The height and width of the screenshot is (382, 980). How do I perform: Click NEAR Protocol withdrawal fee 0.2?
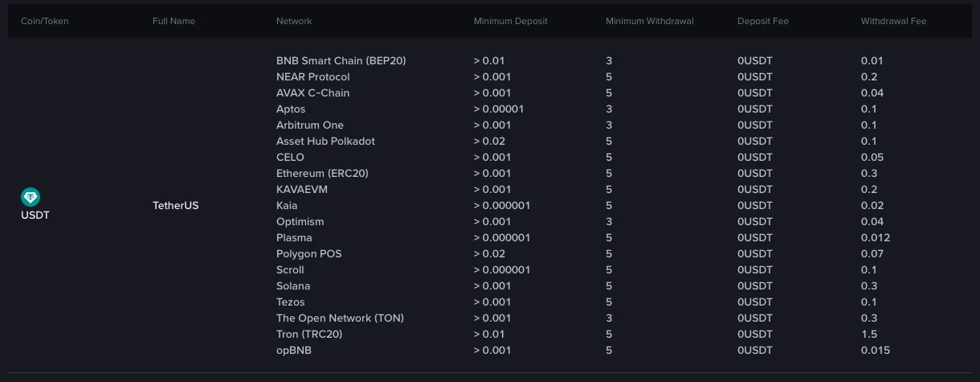pyautogui.click(x=869, y=77)
